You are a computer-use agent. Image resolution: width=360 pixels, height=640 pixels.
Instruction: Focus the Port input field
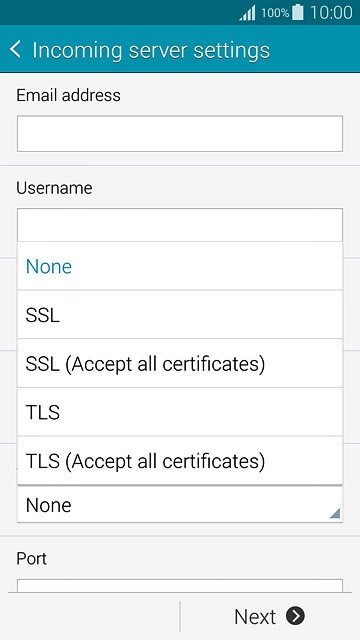180,585
